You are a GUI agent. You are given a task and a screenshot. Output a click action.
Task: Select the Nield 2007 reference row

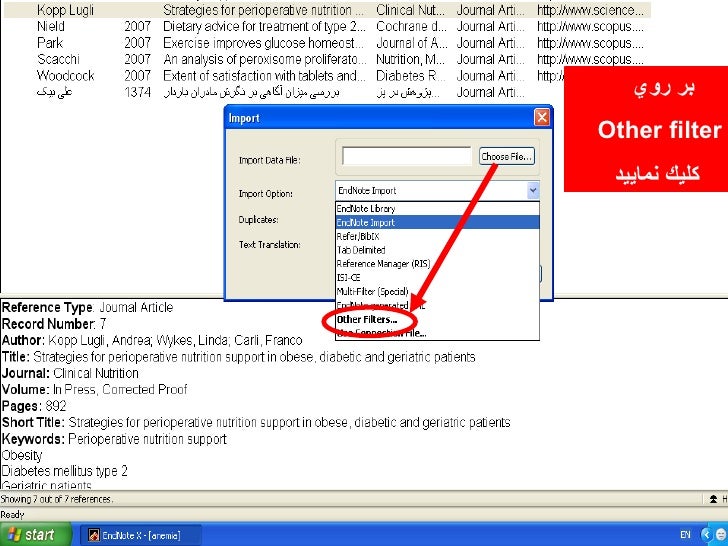click(327, 26)
